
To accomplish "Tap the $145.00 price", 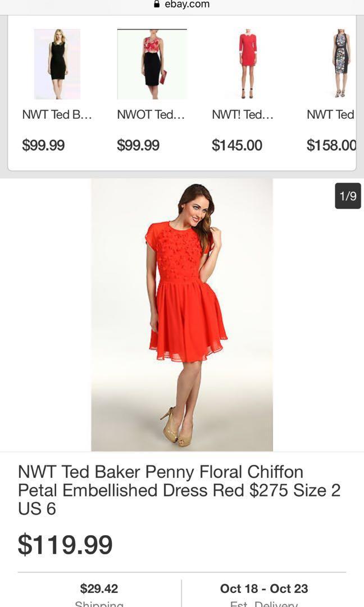I will pyautogui.click(x=236, y=145).
